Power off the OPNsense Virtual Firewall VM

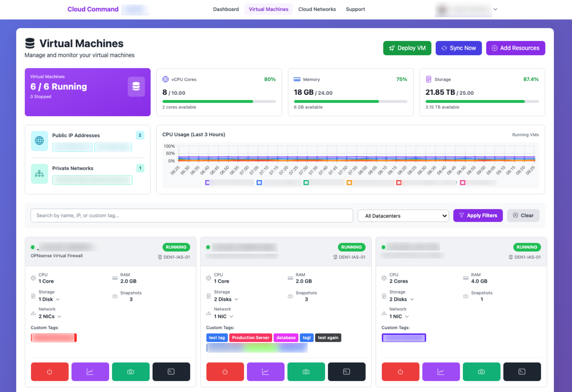click(x=50, y=372)
